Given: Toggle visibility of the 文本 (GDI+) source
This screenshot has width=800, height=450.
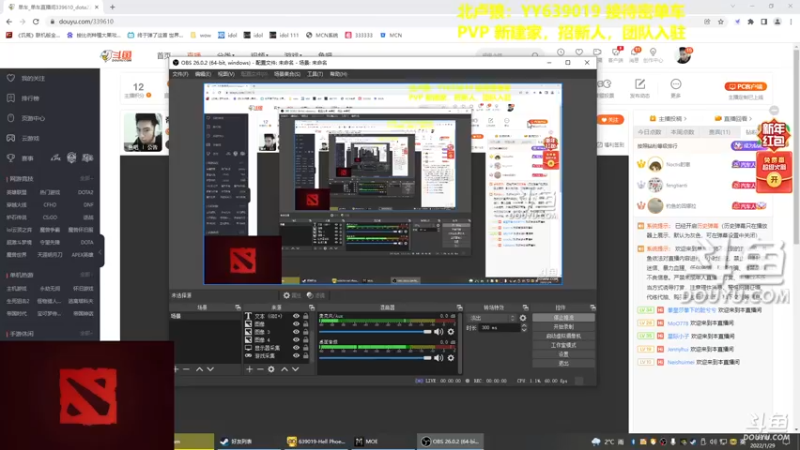Looking at the screenshot, I should click(x=296, y=316).
